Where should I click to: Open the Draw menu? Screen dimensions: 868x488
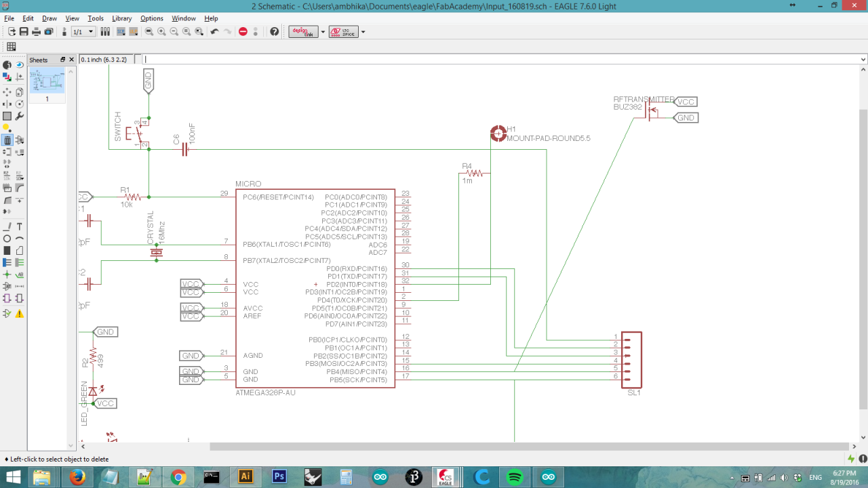coord(50,18)
